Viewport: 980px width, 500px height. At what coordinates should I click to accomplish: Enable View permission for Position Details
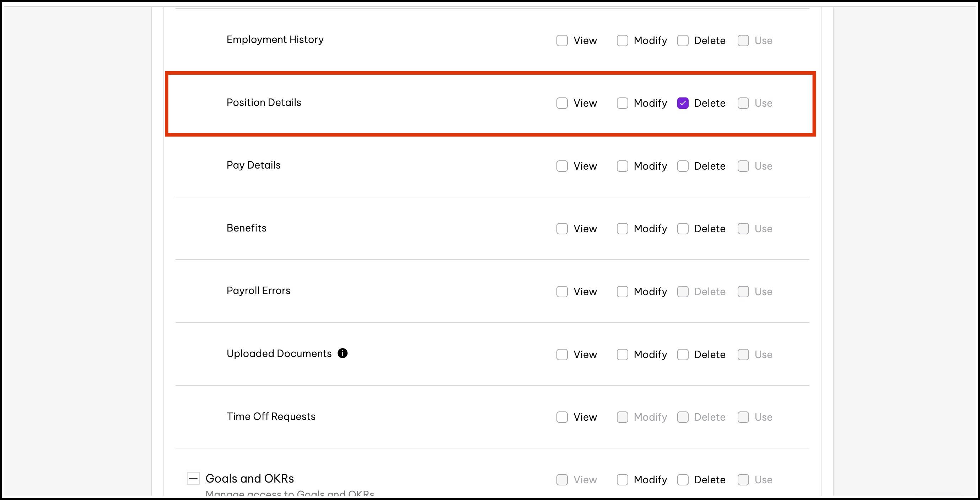click(562, 103)
